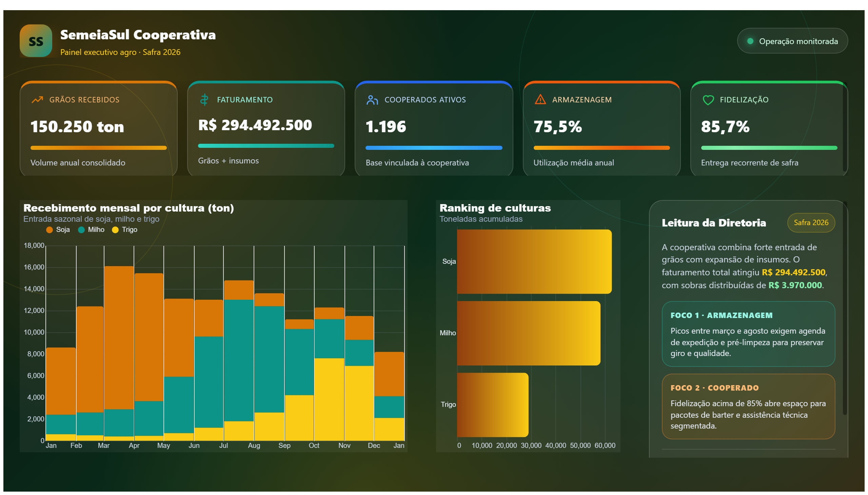Viewport: 868px width, 495px height.
Task: Click the Fidelização 85,7% progress bar
Action: pyautogui.click(x=769, y=148)
